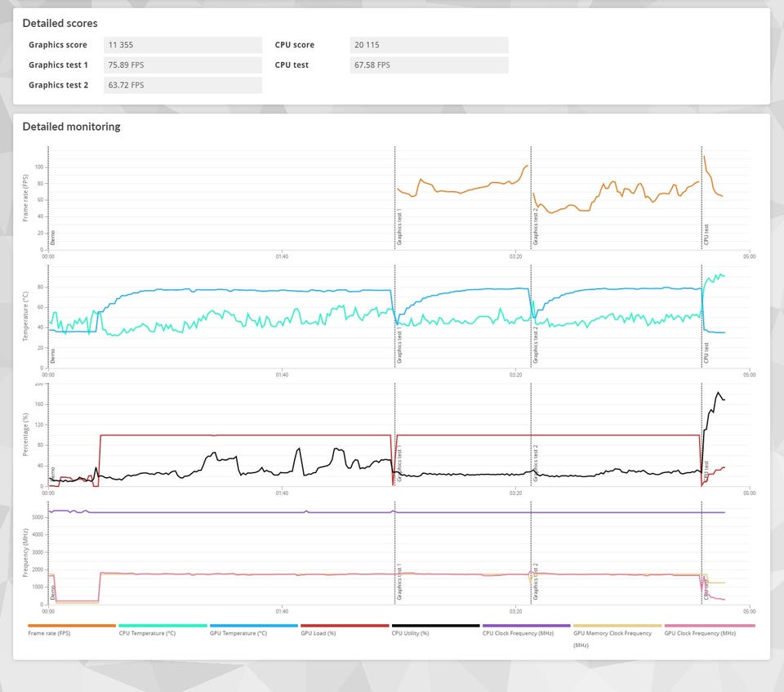Image resolution: width=784 pixels, height=692 pixels.
Task: Click the CPU score label
Action: pyautogui.click(x=295, y=45)
